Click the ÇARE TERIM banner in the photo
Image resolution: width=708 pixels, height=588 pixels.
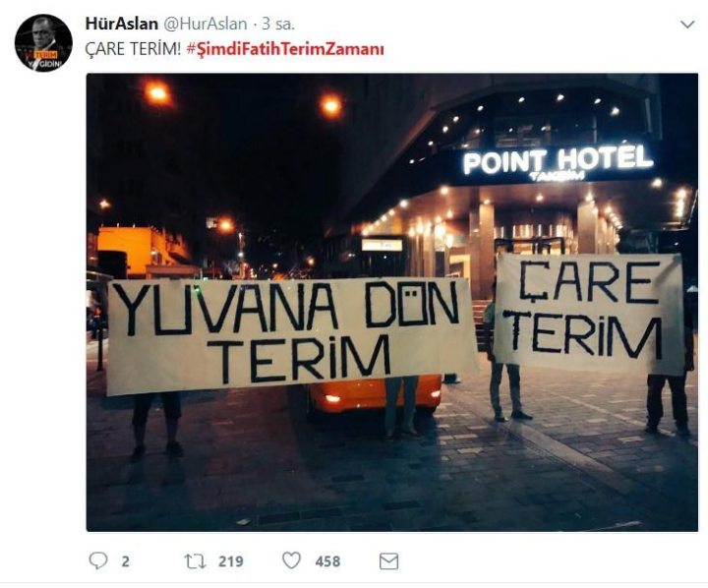point(588,314)
